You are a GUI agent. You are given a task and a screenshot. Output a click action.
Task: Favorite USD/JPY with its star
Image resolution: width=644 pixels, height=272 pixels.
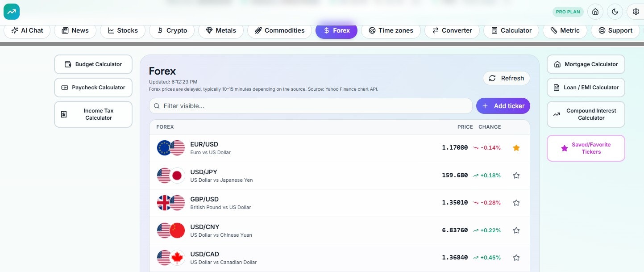pyautogui.click(x=516, y=175)
